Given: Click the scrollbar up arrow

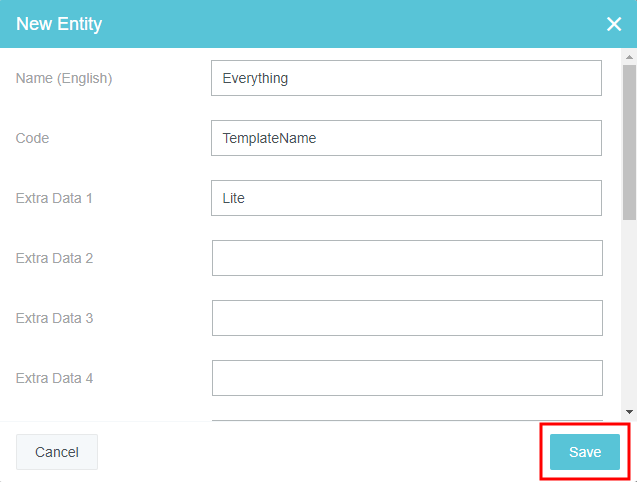Looking at the screenshot, I should pos(629,57).
